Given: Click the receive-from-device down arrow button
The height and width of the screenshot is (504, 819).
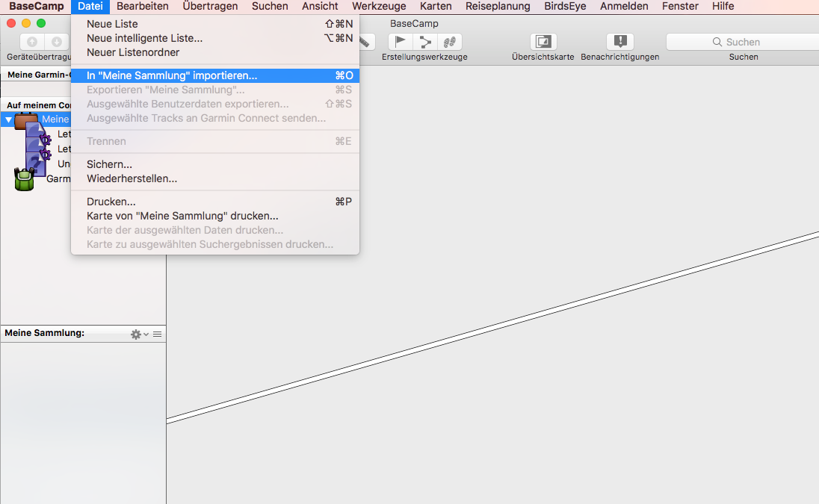Looking at the screenshot, I should pyautogui.click(x=56, y=42).
